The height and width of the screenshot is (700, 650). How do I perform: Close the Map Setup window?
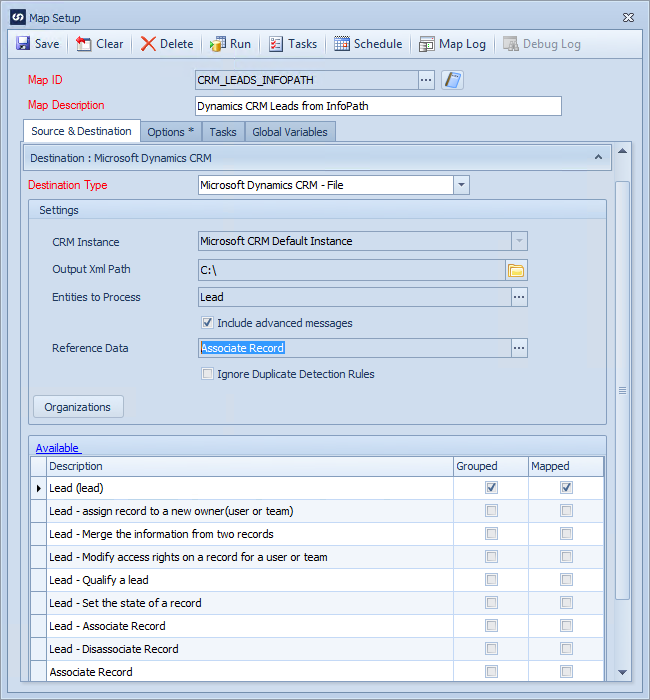(628, 18)
